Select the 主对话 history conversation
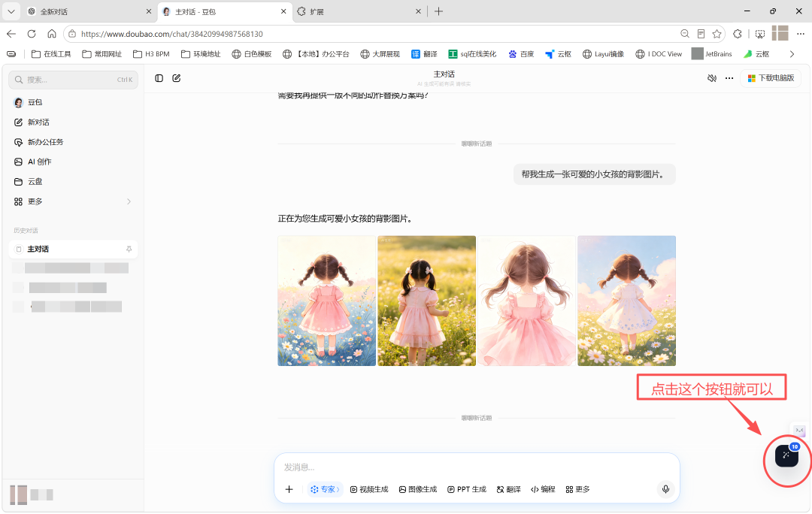The width and height of the screenshot is (812, 514). pos(73,249)
